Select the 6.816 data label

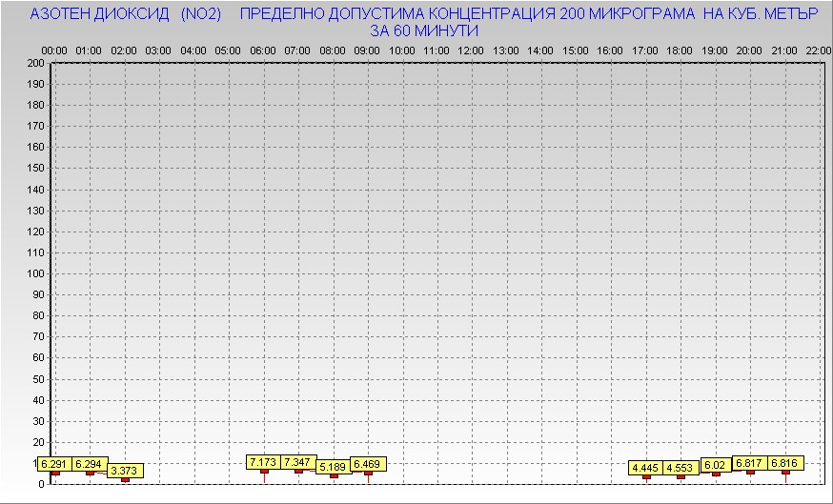785,463
